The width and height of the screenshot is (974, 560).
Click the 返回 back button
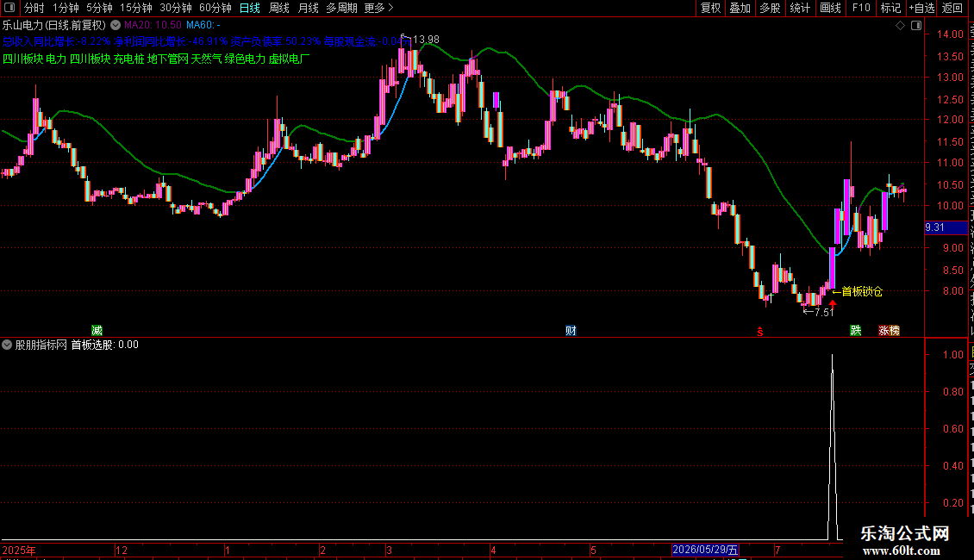(x=952, y=8)
